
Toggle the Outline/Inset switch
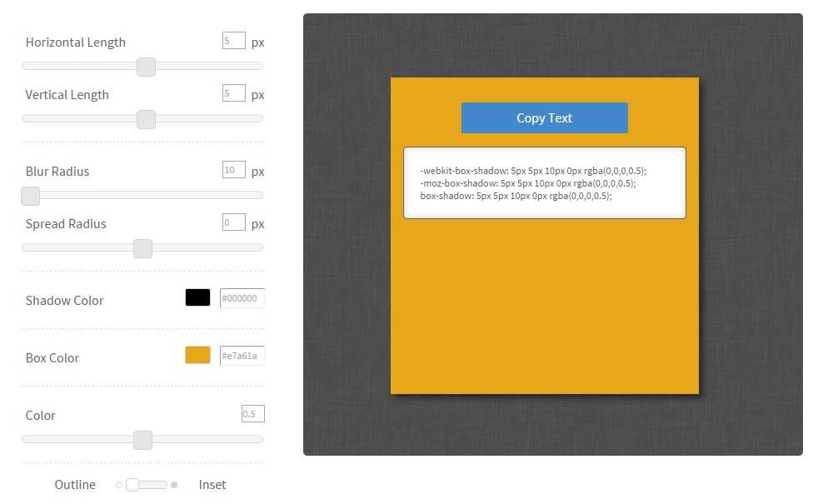(147, 485)
